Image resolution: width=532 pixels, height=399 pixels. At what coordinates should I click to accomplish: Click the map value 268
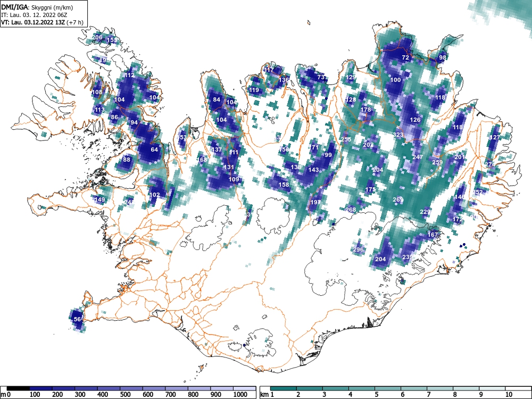[351, 210]
